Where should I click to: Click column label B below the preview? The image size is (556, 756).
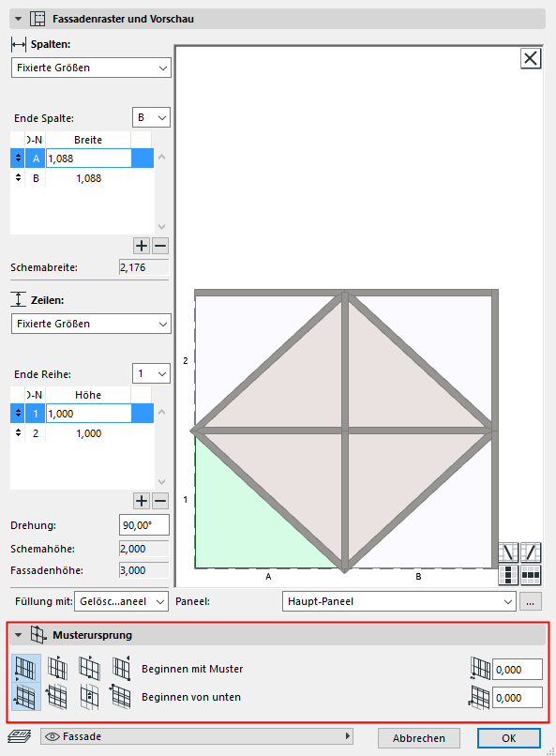click(418, 577)
